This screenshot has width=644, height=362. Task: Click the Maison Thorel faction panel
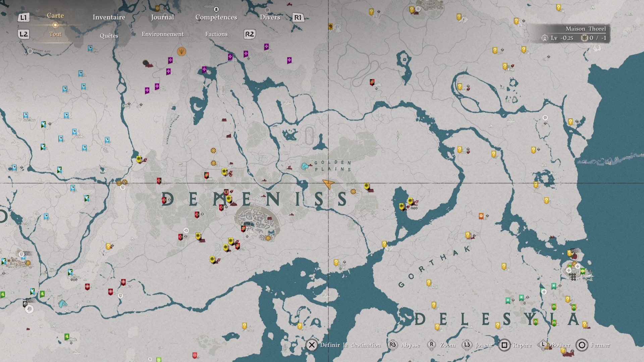click(x=574, y=34)
